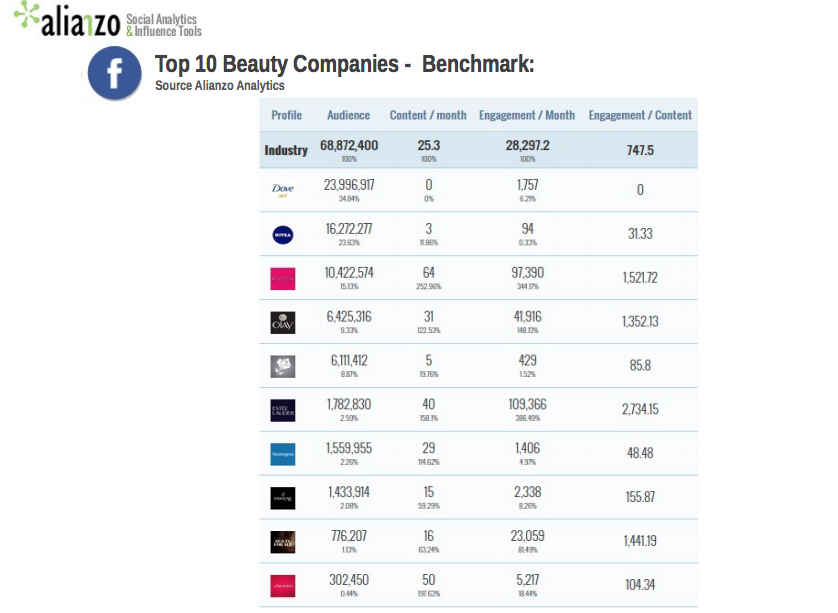Click Neutrogena audience 1,559,955
Viewport: 838px width, 613px height.
click(349, 448)
